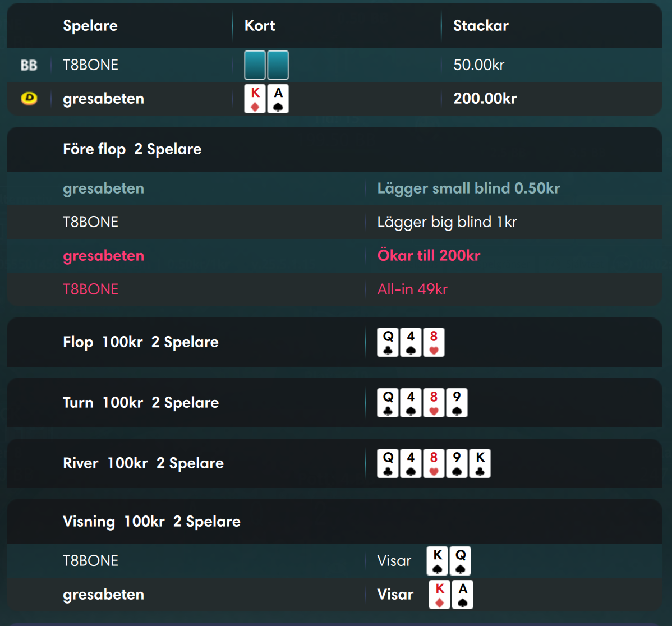Select the Stackar column header

pos(481,26)
